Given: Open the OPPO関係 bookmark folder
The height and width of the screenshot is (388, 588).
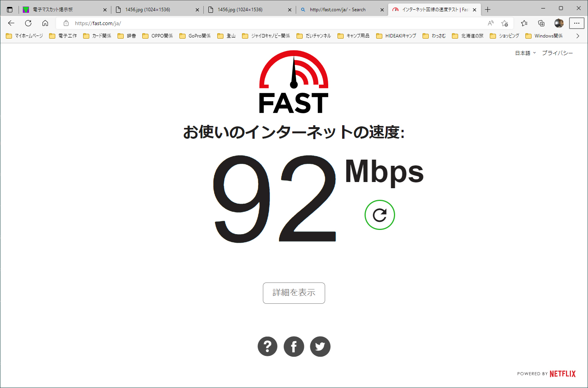Looking at the screenshot, I should click(158, 36).
